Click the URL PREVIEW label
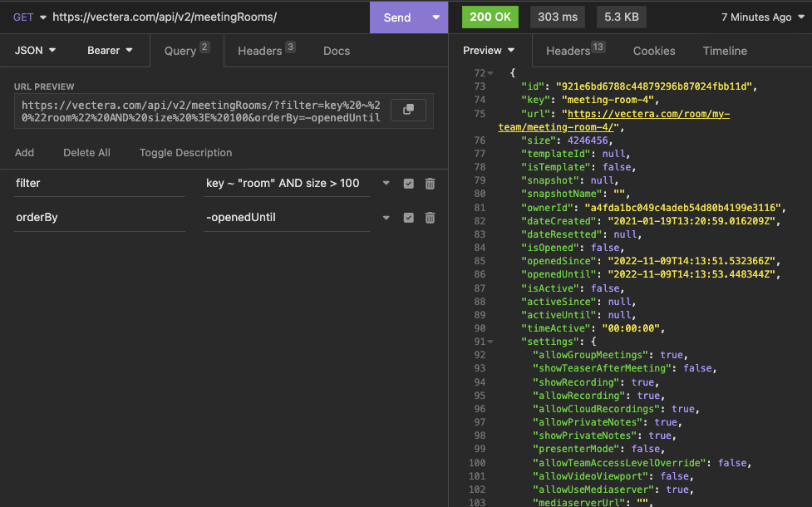This screenshot has height=507, width=812. click(44, 86)
